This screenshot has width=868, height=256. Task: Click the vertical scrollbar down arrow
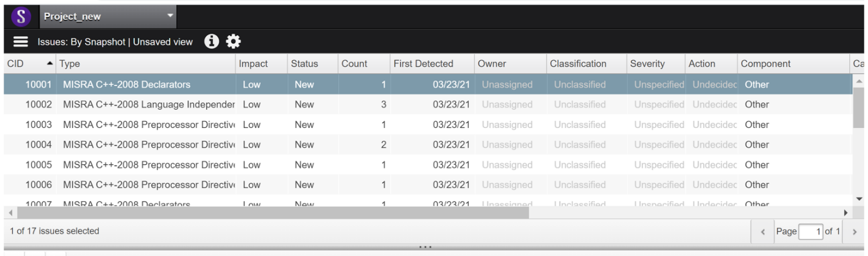click(x=858, y=199)
